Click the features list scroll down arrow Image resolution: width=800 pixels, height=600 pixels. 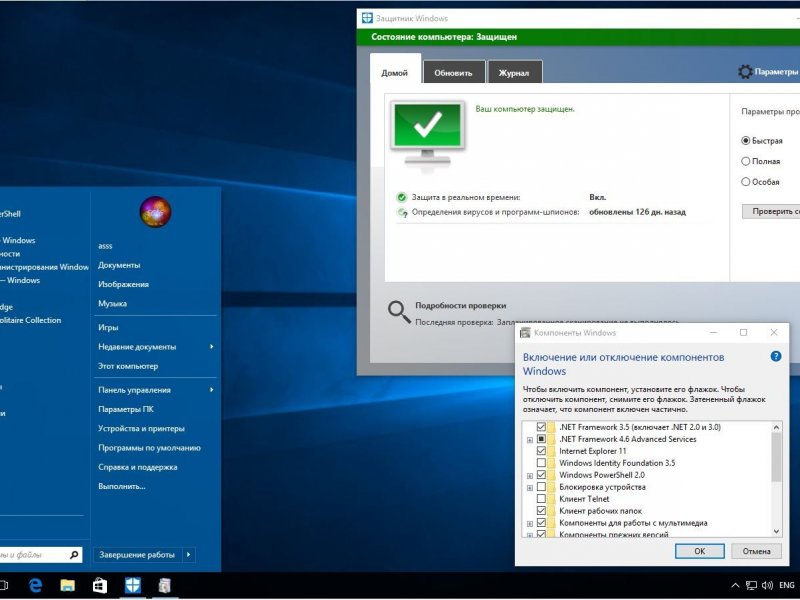click(776, 531)
